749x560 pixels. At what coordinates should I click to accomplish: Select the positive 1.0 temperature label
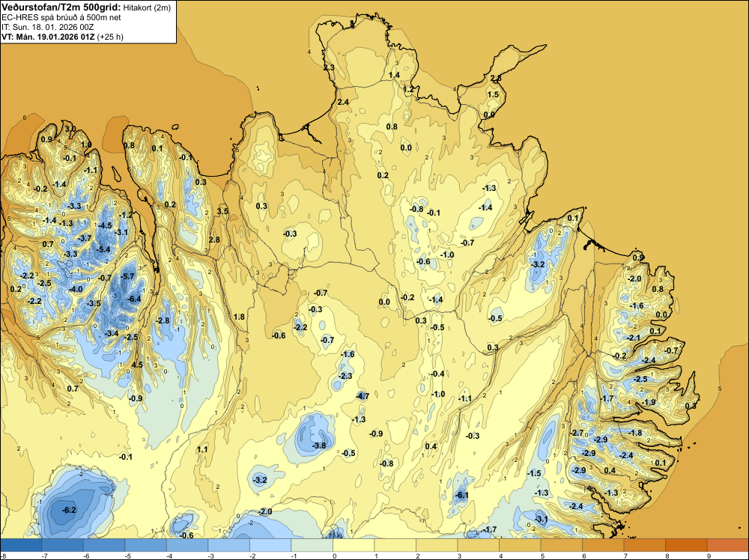click(86, 144)
